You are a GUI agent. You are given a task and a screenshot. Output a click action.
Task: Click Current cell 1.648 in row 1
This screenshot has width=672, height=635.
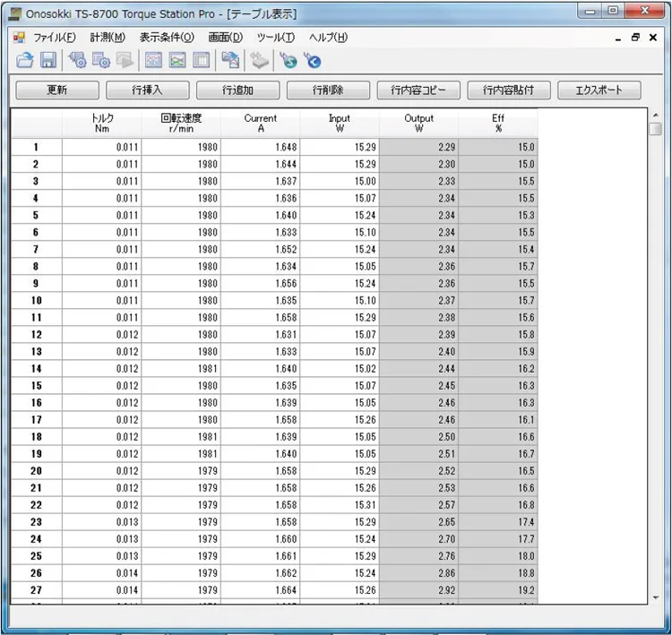(x=261, y=147)
